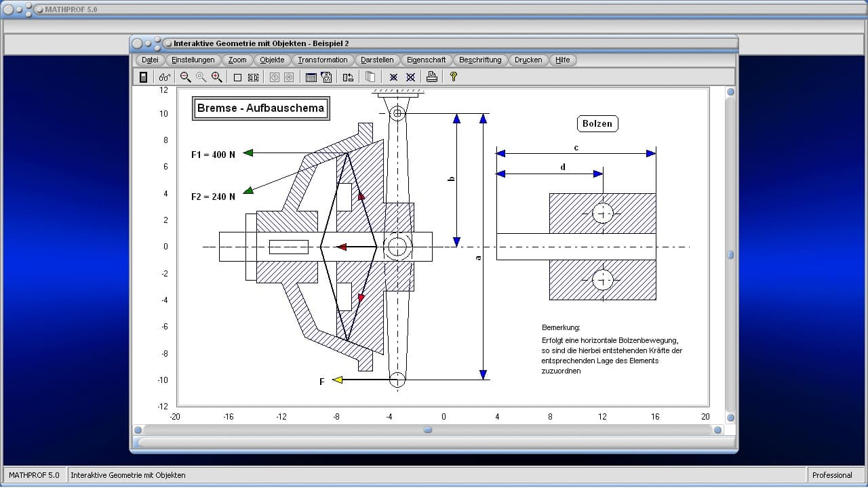Screen dimensions: 868x488
Task: Open the Transformation menu
Action: pos(323,60)
